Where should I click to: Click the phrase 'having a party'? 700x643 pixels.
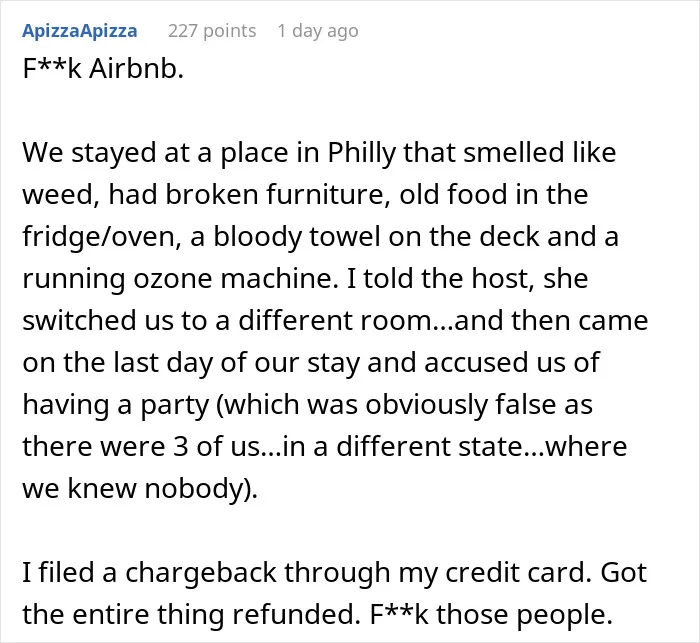[x=116, y=405]
